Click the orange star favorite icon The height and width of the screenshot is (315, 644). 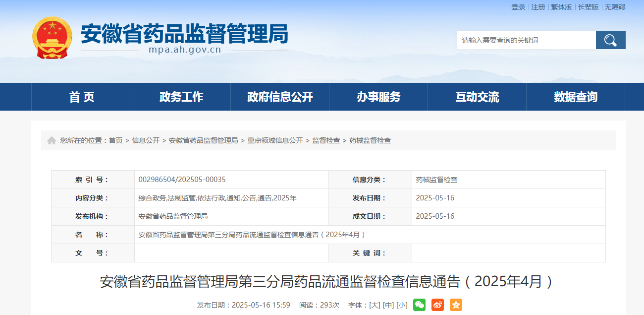[456, 305]
